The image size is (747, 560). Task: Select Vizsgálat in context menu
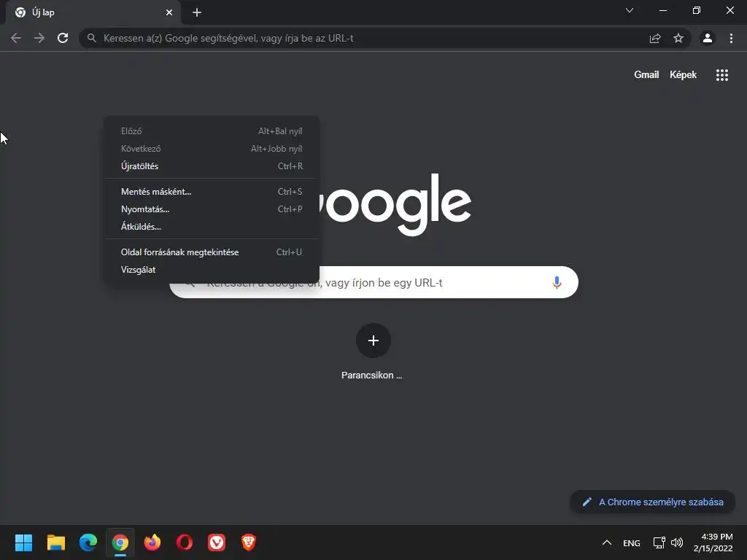click(212, 270)
